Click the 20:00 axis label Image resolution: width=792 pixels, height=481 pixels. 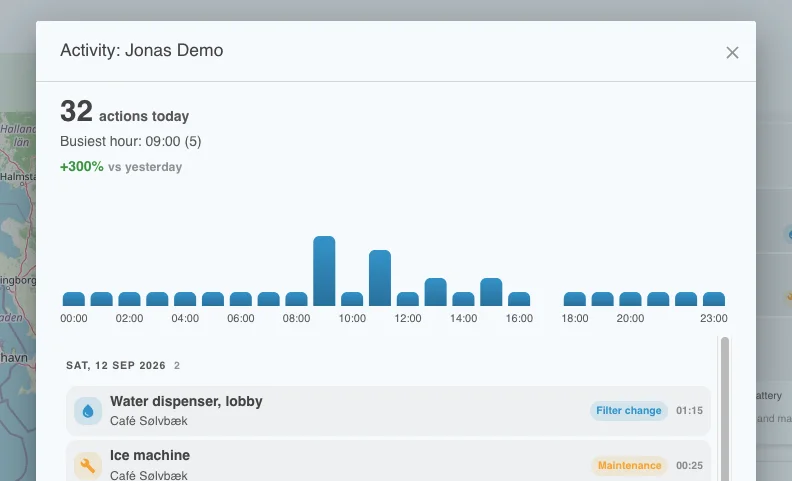click(630, 318)
